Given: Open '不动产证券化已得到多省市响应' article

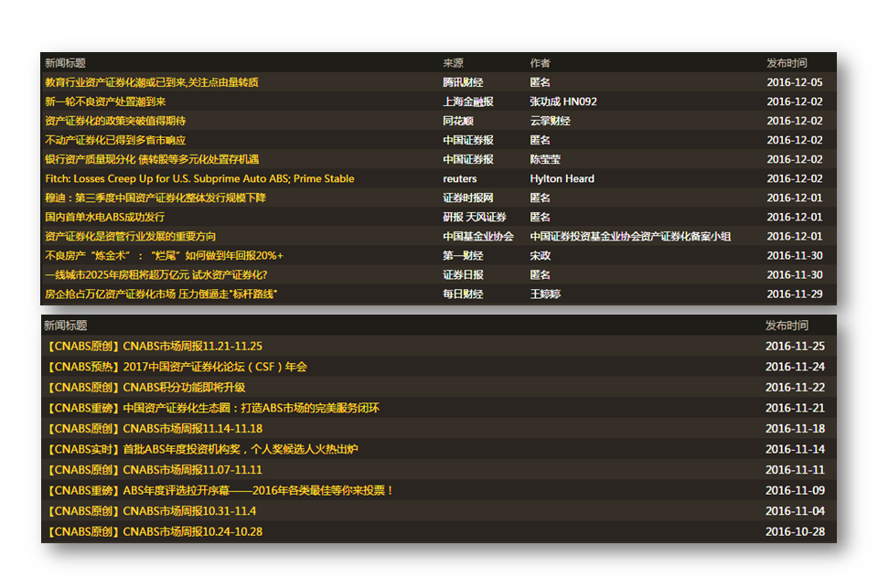Looking at the screenshot, I should point(115,140).
